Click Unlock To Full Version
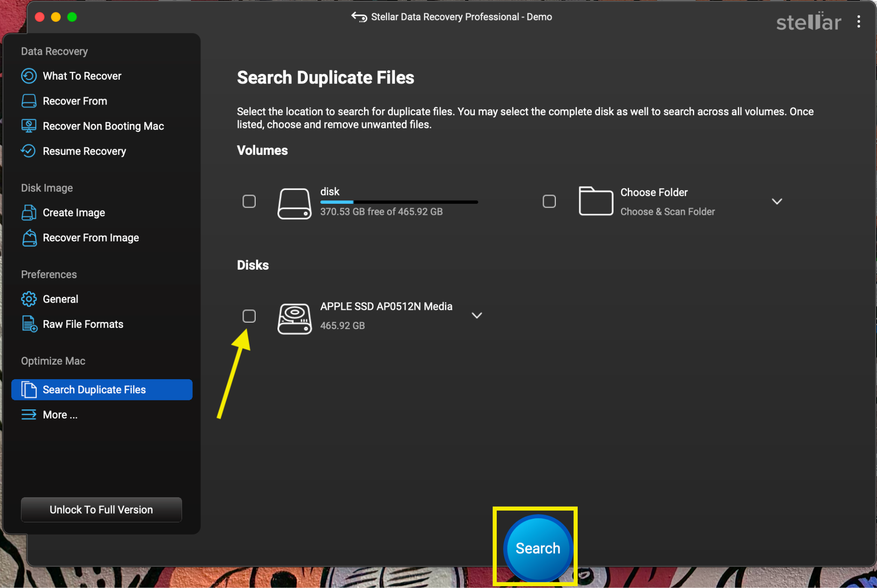The width and height of the screenshot is (877, 588). (x=101, y=510)
